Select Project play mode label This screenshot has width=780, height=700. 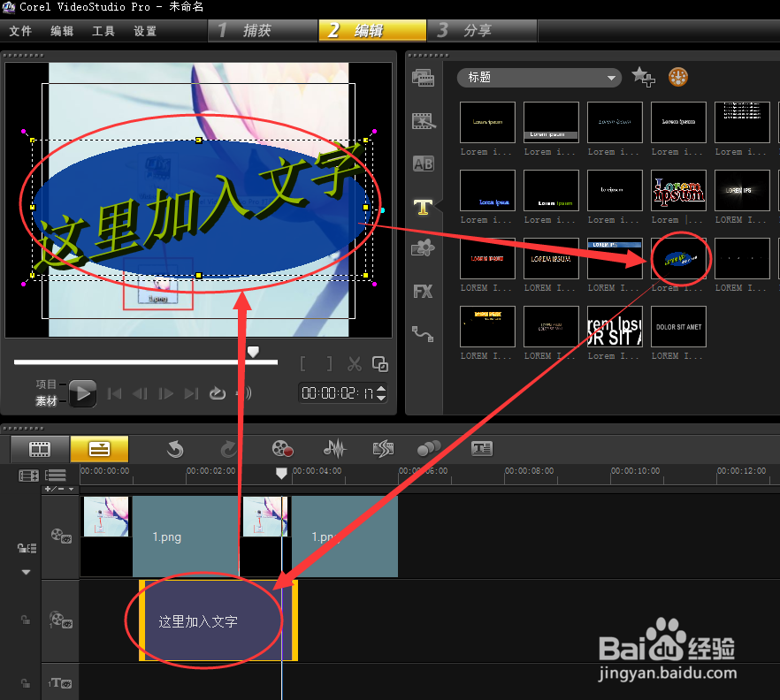(46, 384)
